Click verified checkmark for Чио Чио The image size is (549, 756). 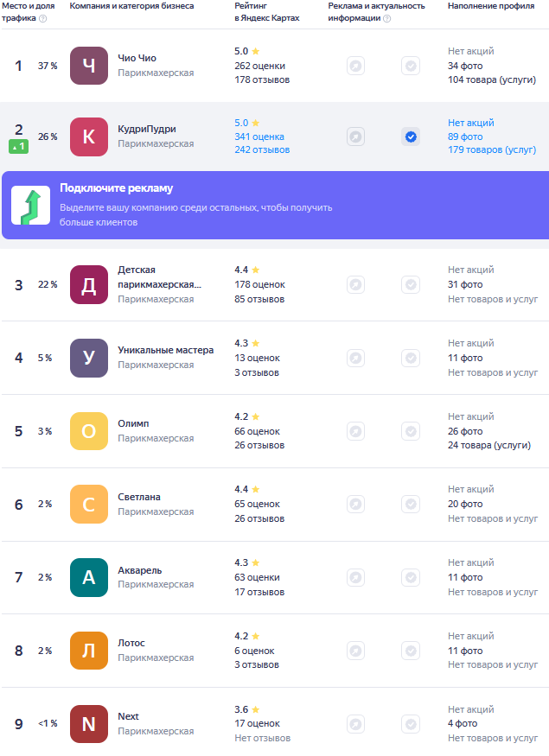(411, 66)
